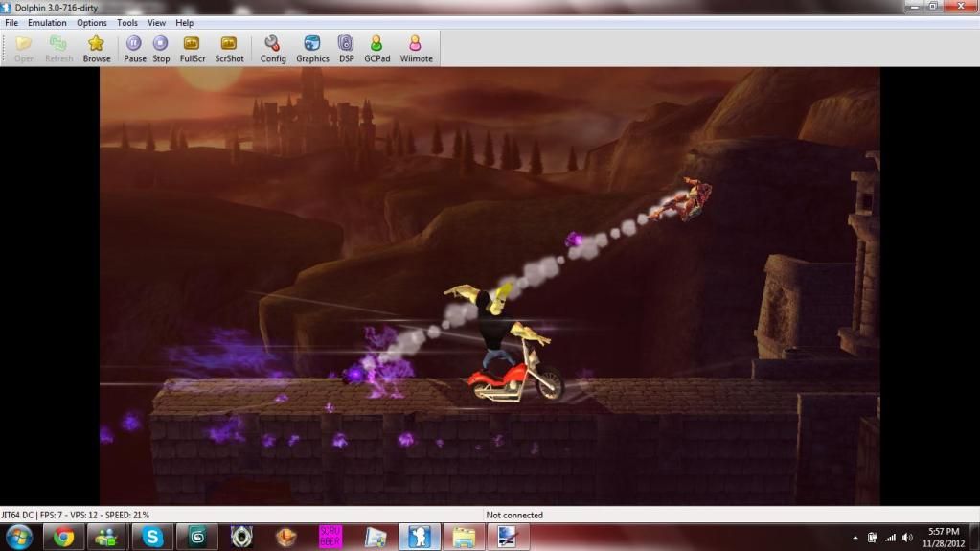The width and height of the screenshot is (980, 551).
Task: Open Google Chrome from taskbar
Action: click(x=63, y=538)
